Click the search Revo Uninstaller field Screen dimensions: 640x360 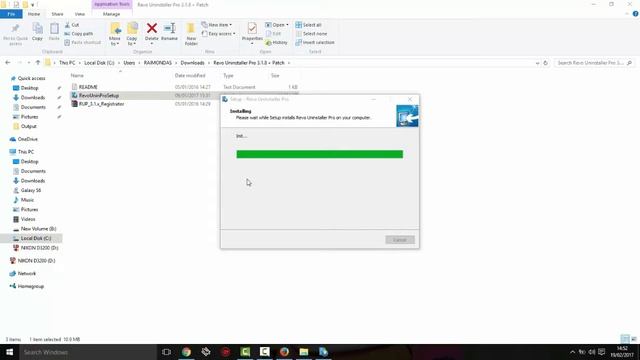pyautogui.click(x=594, y=63)
